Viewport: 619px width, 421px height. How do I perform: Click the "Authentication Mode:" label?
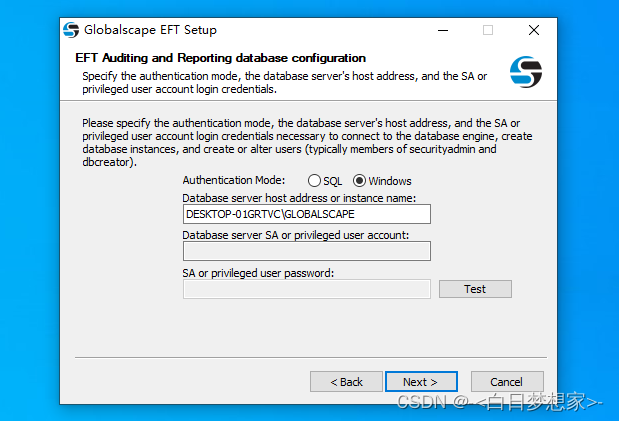coord(233,181)
